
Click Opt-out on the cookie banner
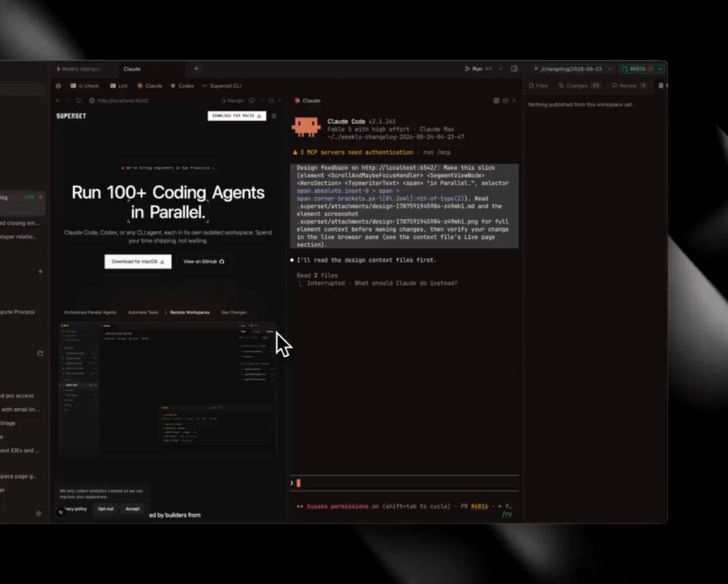click(105, 509)
